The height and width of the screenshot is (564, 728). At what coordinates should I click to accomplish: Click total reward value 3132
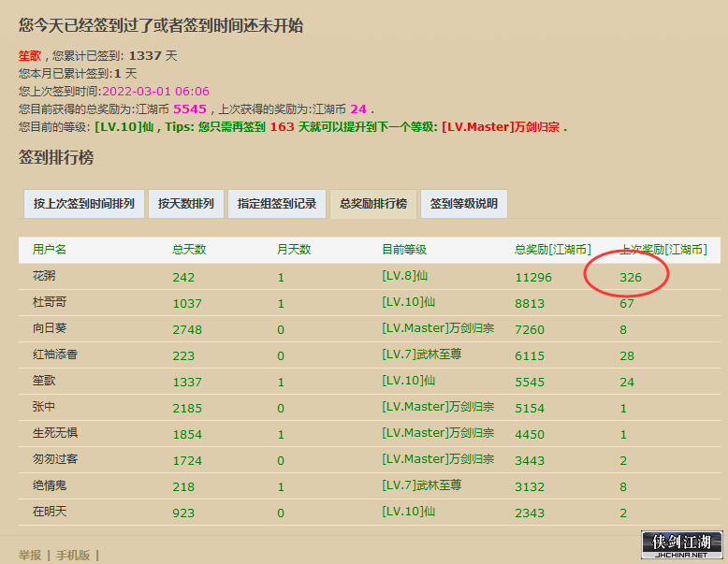point(530,487)
